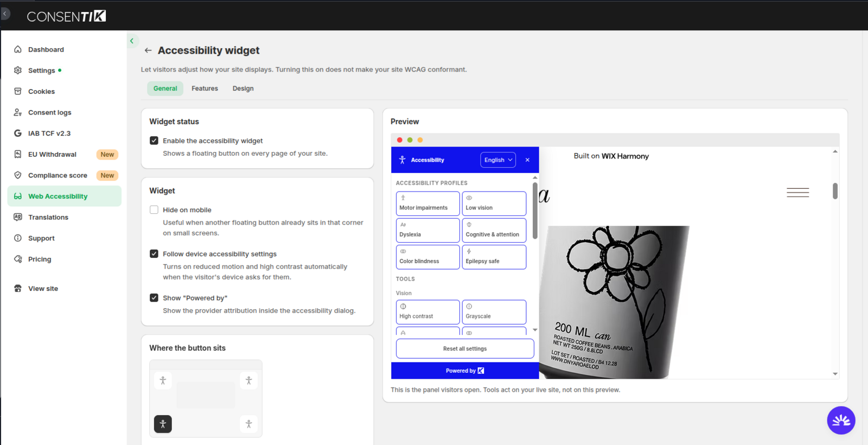This screenshot has width=868, height=445.
Task: Open IAB TCF v2.3 settings
Action: pyautogui.click(x=64, y=133)
